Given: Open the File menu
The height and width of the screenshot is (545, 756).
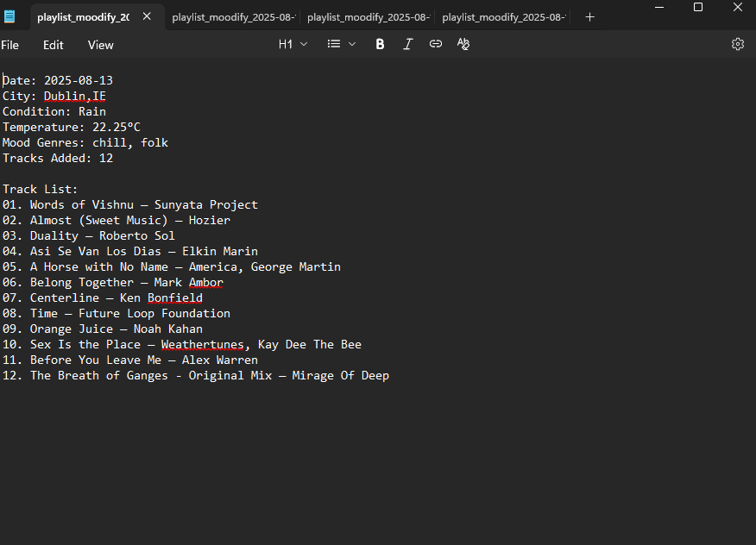Looking at the screenshot, I should 10,46.
